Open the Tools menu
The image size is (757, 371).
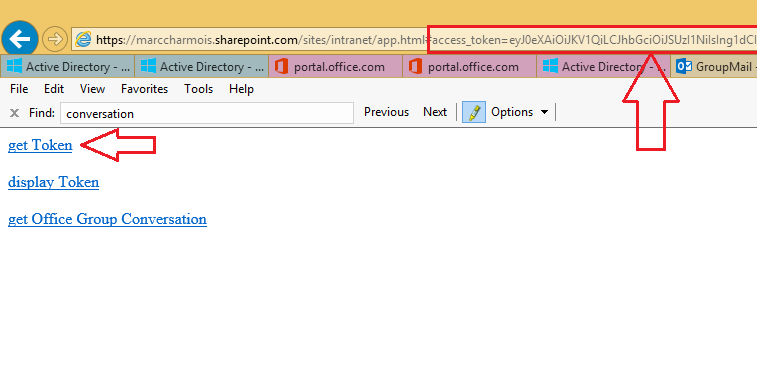(x=198, y=89)
